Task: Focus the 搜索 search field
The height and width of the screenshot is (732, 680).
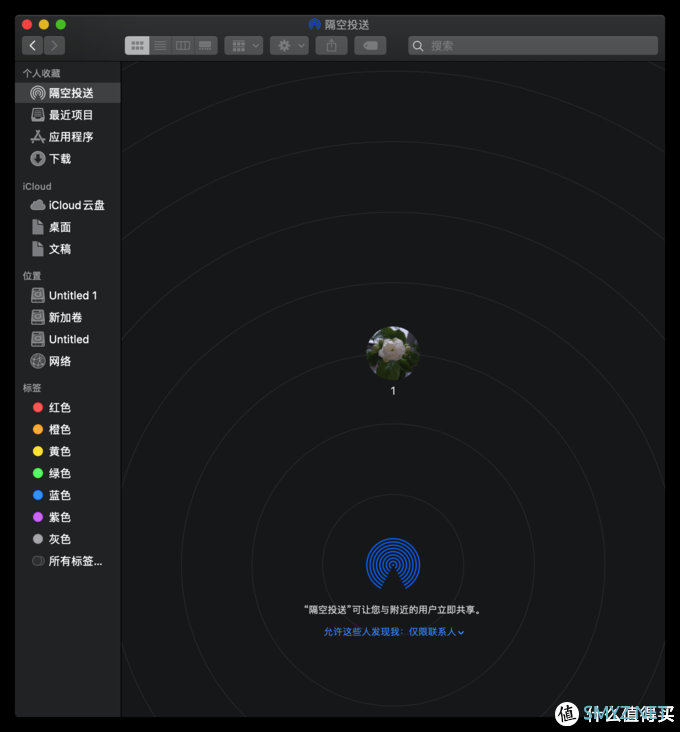Action: [533, 45]
